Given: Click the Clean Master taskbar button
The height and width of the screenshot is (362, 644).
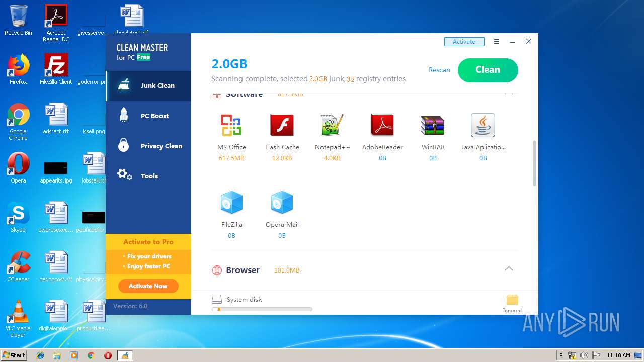Looking at the screenshot, I should point(125,355).
